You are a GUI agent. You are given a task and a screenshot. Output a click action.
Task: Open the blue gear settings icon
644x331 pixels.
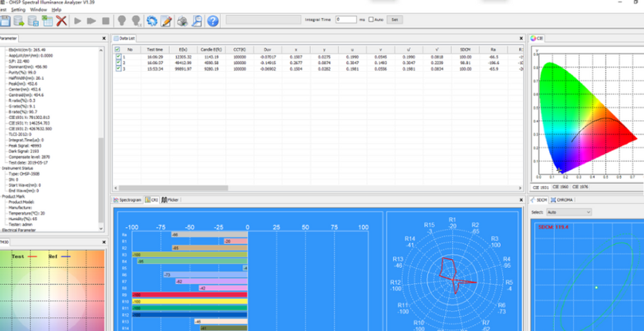(x=152, y=21)
